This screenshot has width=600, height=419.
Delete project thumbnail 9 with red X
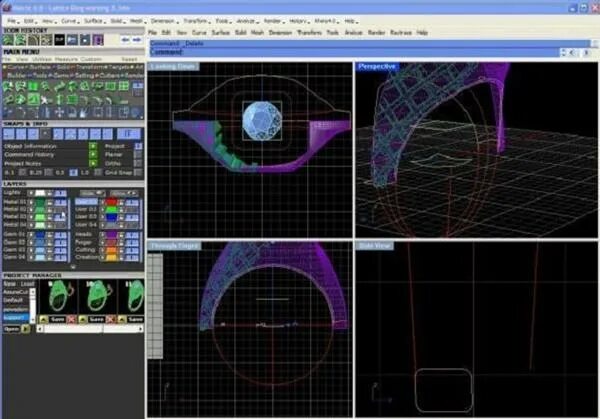click(71, 319)
